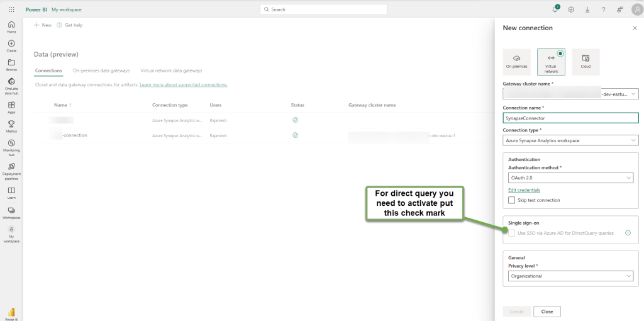The image size is (644, 321).
Task: Open the help question mark
Action: tap(604, 9)
